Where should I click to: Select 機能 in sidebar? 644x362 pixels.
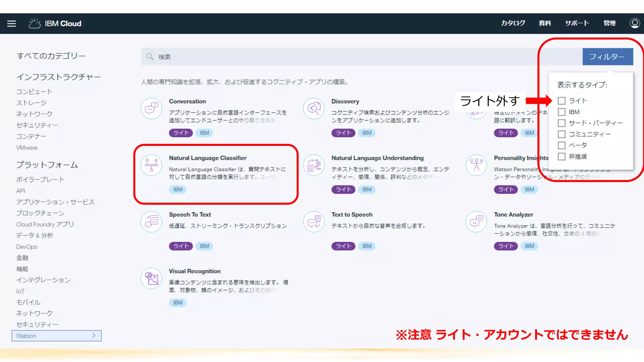22,269
